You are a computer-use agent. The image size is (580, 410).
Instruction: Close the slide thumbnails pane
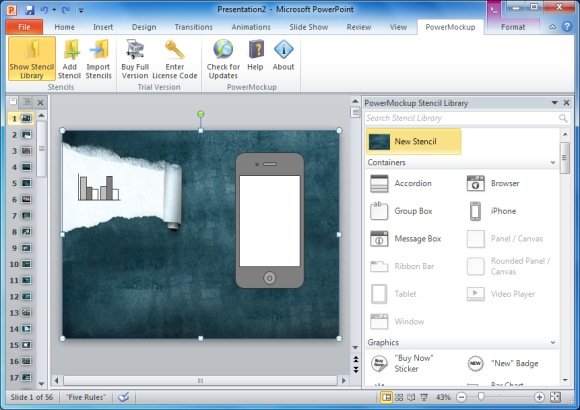point(40,102)
